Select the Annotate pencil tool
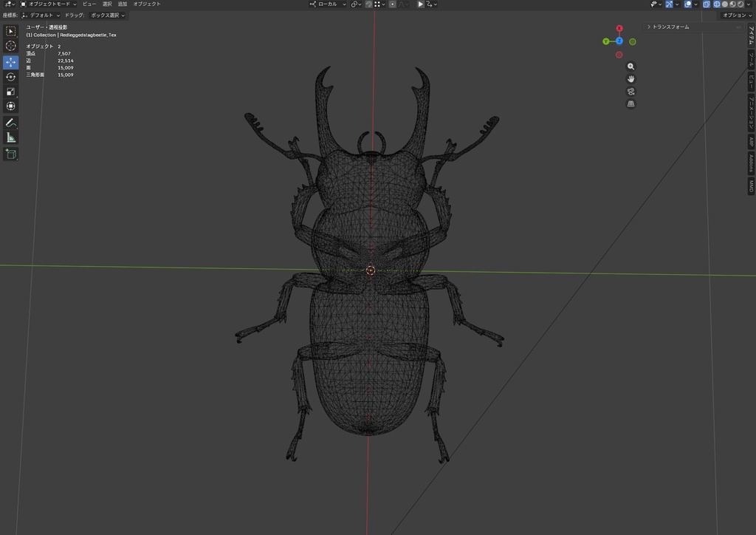756x535 pixels. 10,123
